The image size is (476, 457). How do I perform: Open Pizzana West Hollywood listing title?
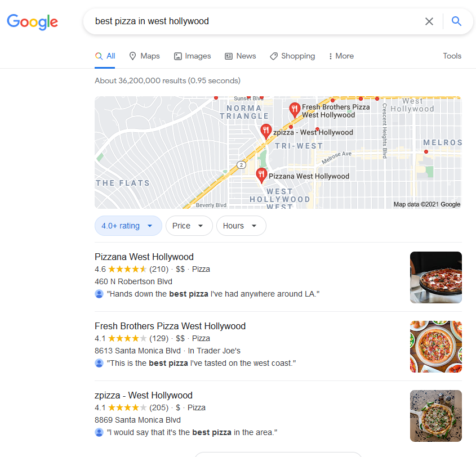144,257
